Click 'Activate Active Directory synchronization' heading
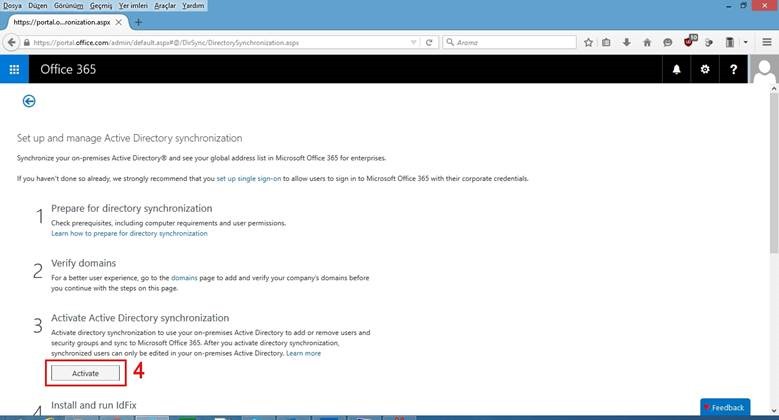This screenshot has height=420, width=779. tap(140, 318)
